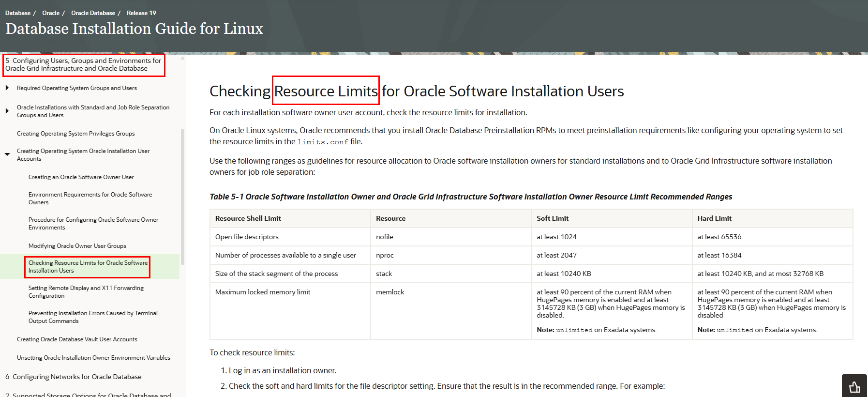Open chapter 7 Supported Storage Options

tap(88, 394)
